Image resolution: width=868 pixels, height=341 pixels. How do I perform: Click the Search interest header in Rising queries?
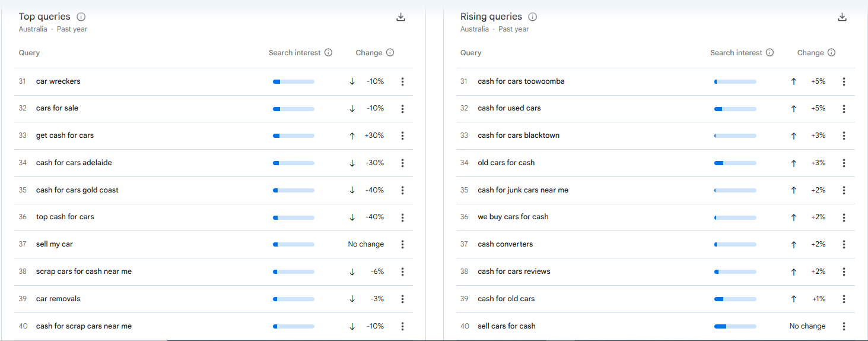coord(736,52)
